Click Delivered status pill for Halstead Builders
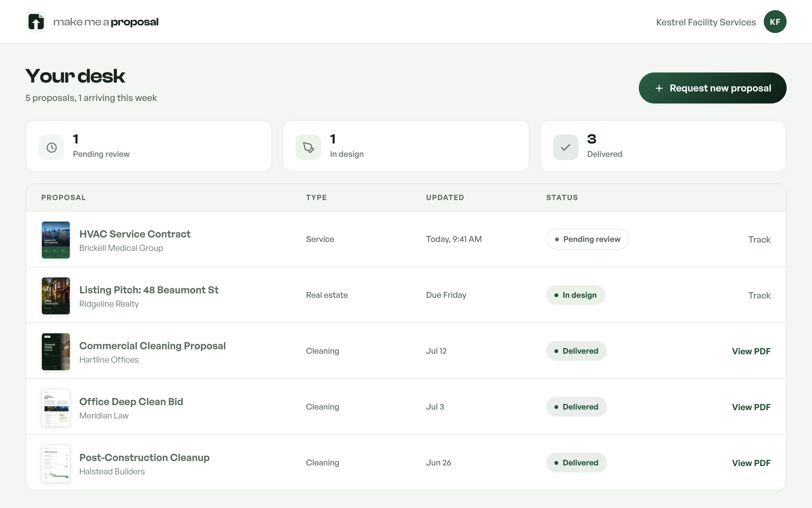This screenshot has width=812, height=508. click(576, 463)
